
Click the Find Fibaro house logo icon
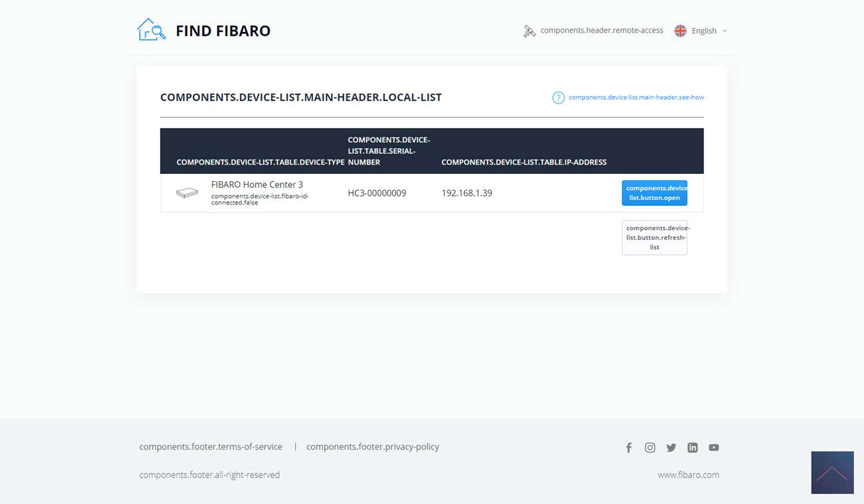coord(151,30)
